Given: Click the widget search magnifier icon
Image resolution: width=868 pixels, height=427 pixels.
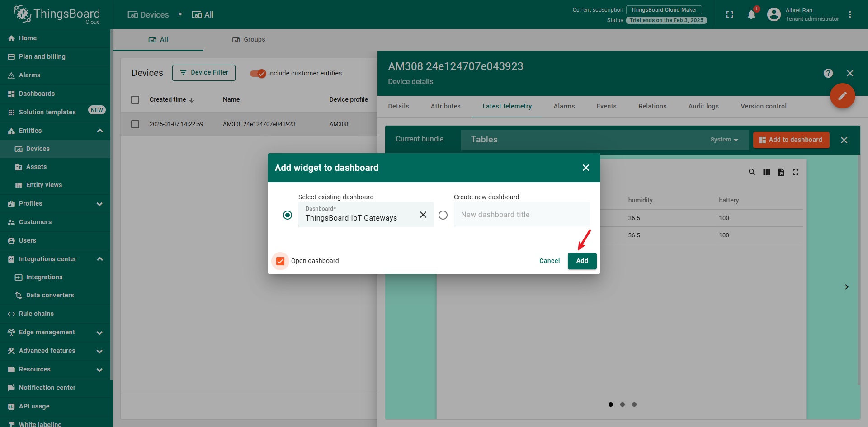Looking at the screenshot, I should click(x=752, y=172).
